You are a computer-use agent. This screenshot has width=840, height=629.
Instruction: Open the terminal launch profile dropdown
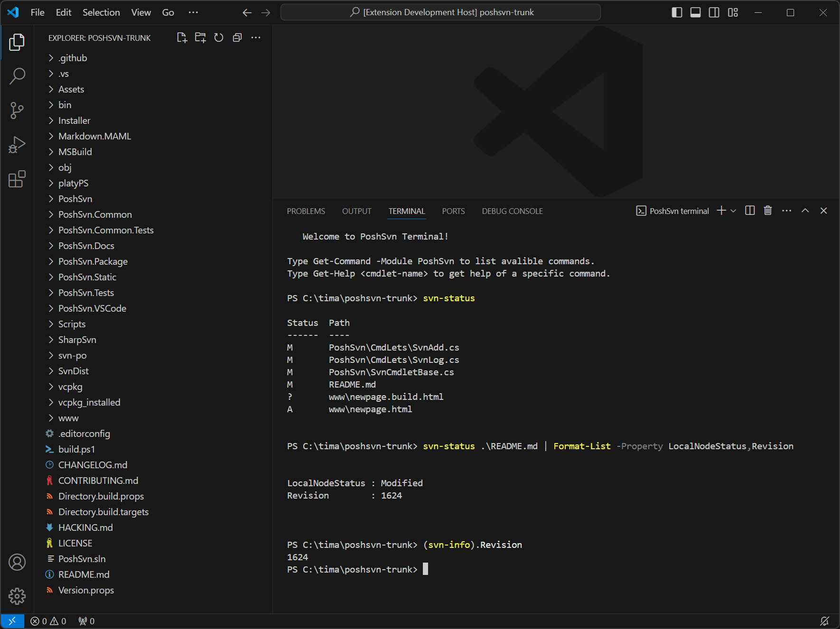coord(733,211)
